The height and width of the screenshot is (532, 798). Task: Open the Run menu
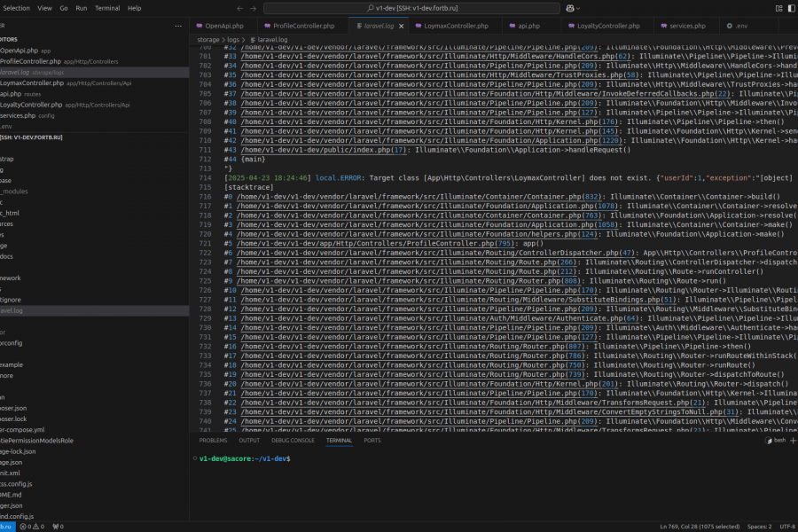82,8
